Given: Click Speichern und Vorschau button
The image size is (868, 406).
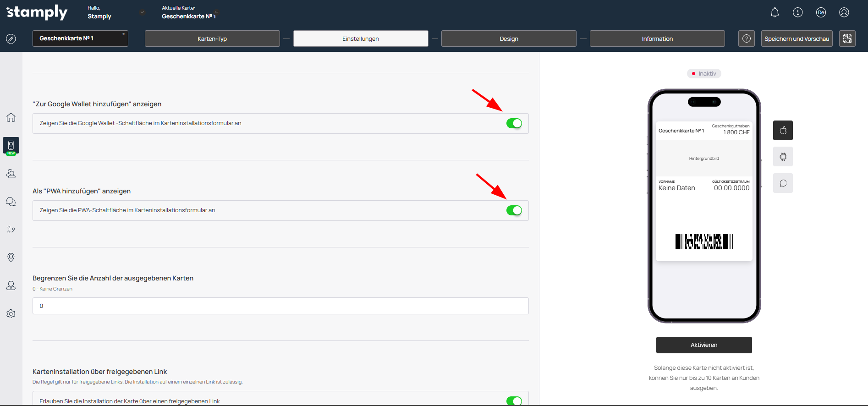Looking at the screenshot, I should [797, 39].
